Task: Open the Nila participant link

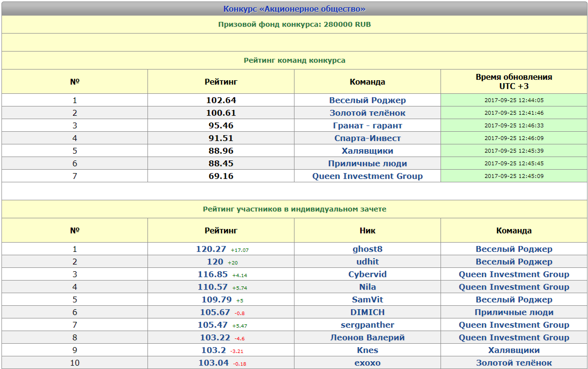Action: (367, 287)
